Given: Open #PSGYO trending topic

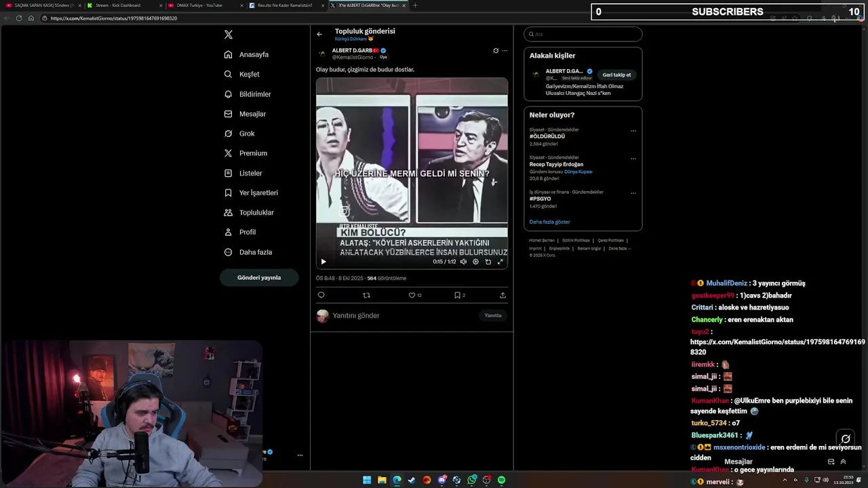Looking at the screenshot, I should point(540,199).
